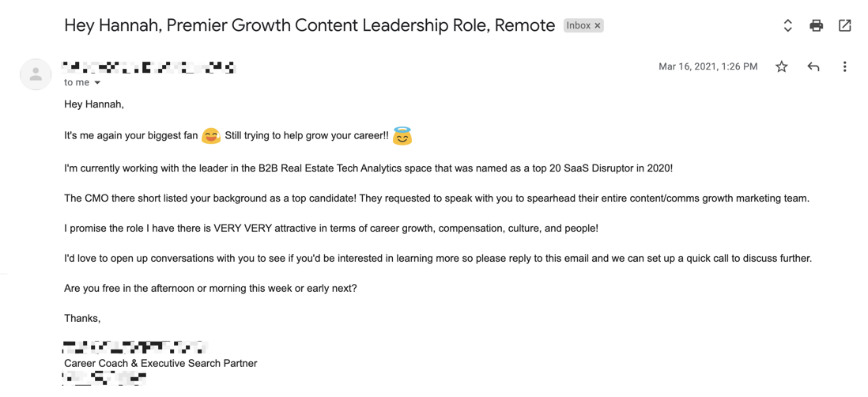Star this message
Image resolution: width=868 pixels, height=397 pixels.
781,67
